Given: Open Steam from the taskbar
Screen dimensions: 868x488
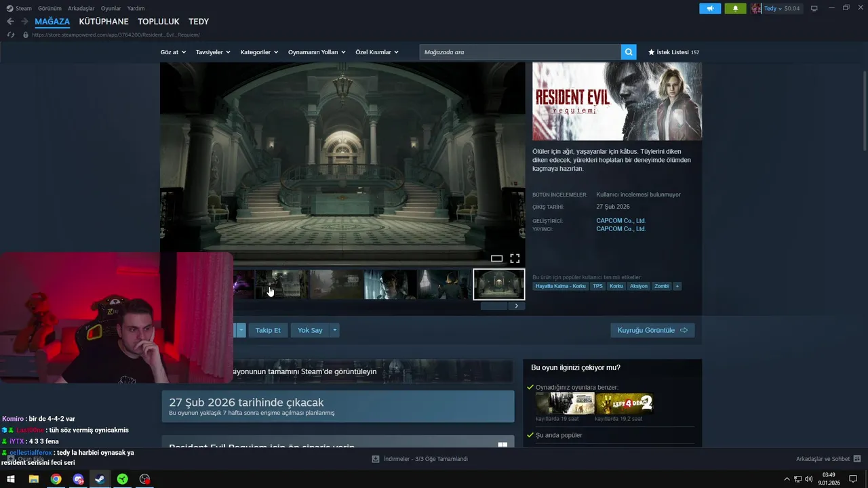Looking at the screenshot, I should (x=100, y=479).
